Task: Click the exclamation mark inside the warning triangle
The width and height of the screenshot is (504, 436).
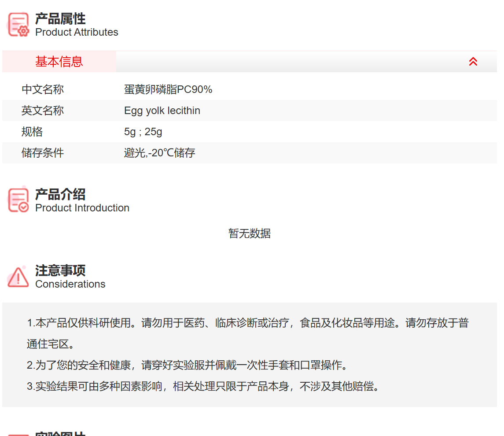Action: coord(18,278)
